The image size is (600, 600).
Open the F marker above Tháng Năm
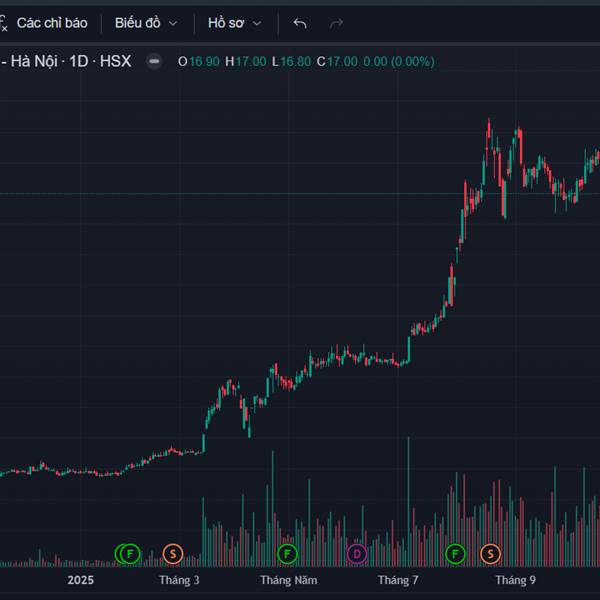point(287,553)
